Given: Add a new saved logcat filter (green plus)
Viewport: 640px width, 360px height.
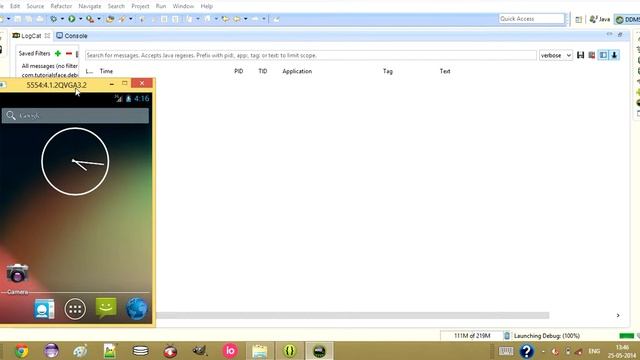Looking at the screenshot, I should (x=58, y=53).
